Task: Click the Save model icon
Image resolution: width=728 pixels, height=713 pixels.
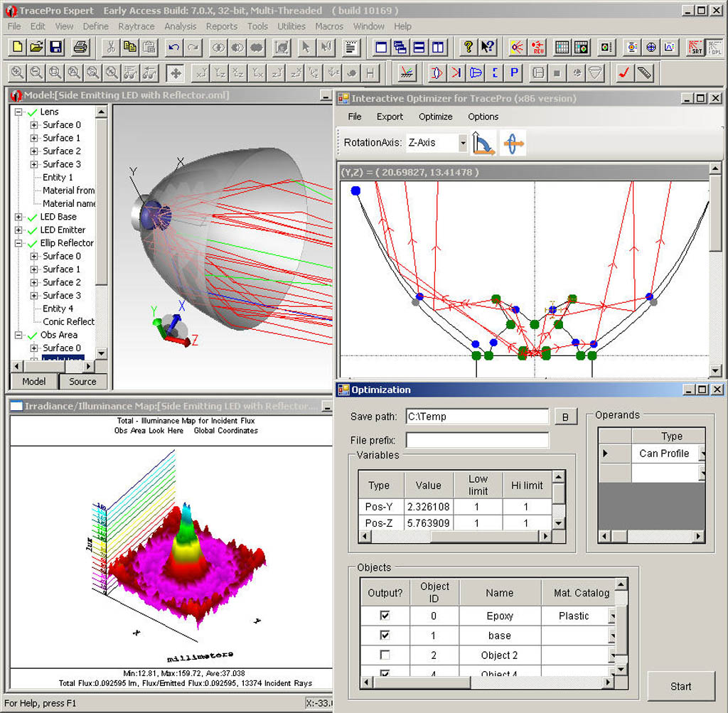Action: click(x=57, y=48)
